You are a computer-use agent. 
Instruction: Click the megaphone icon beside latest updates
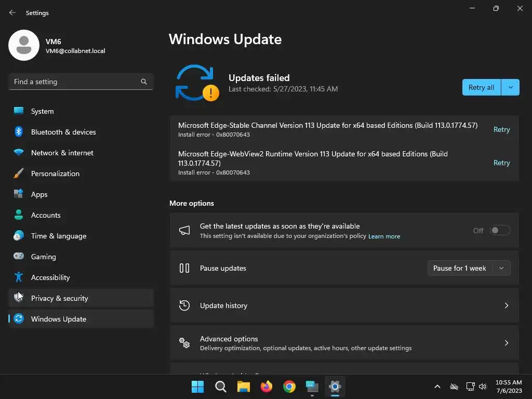184,230
